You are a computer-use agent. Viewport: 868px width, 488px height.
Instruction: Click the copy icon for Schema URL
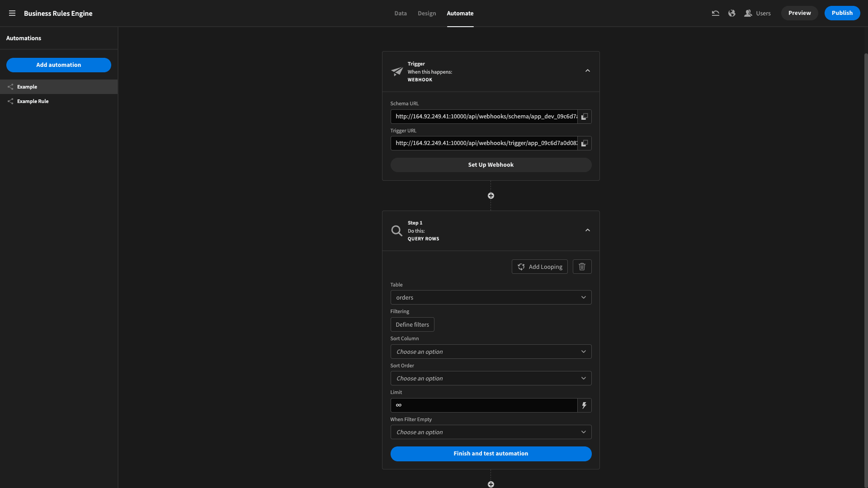[584, 116]
